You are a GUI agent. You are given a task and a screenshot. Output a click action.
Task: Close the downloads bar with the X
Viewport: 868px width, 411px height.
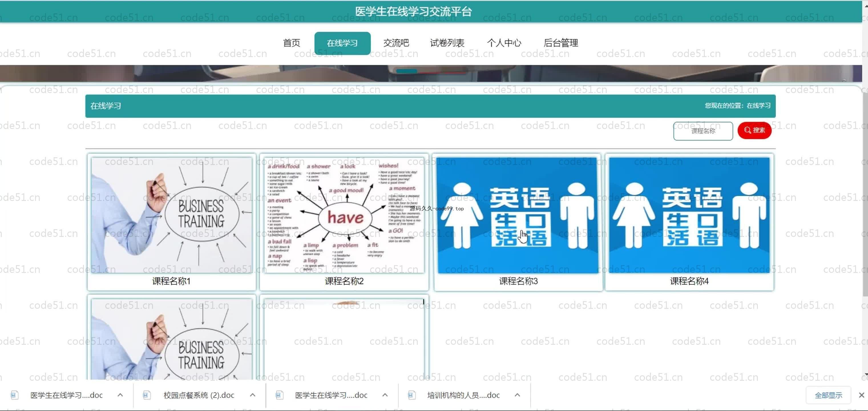point(861,395)
